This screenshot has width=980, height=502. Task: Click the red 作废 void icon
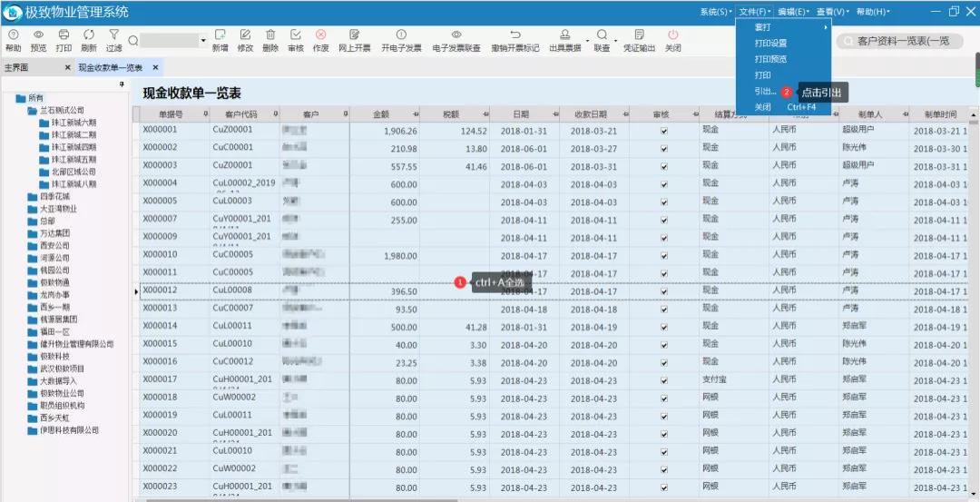[x=320, y=35]
